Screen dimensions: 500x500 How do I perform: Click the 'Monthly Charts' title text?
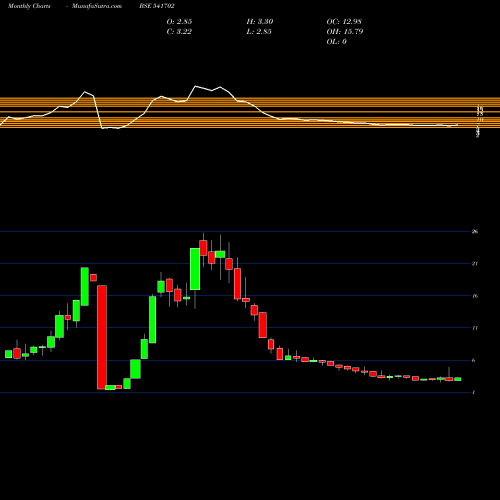(x=29, y=6)
